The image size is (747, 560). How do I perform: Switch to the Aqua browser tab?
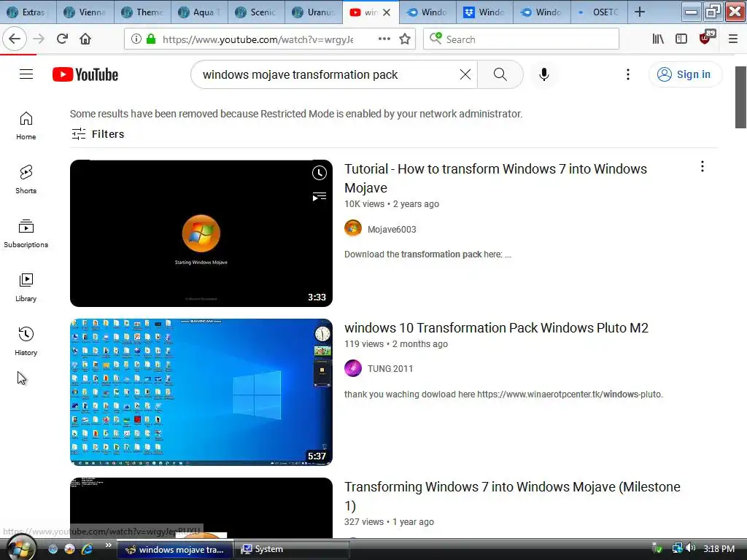200,12
